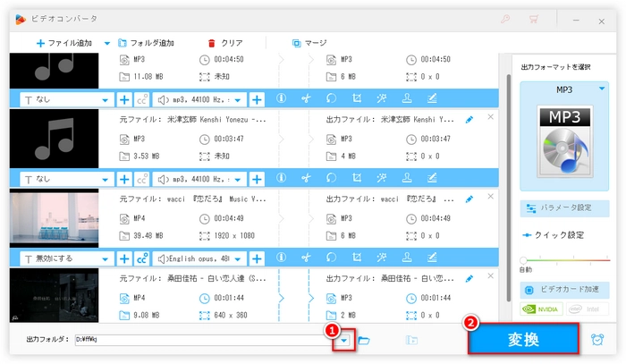
Task: Click the マージ merge option
Action: tap(309, 43)
